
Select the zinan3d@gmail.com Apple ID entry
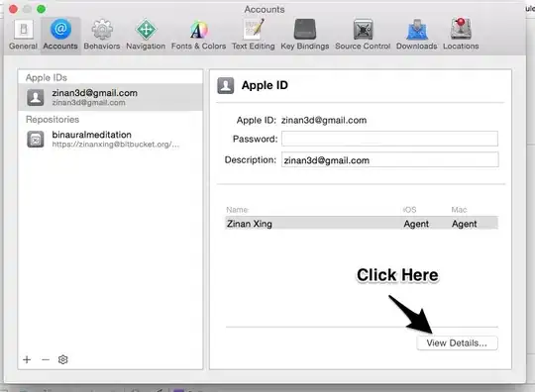click(x=110, y=97)
